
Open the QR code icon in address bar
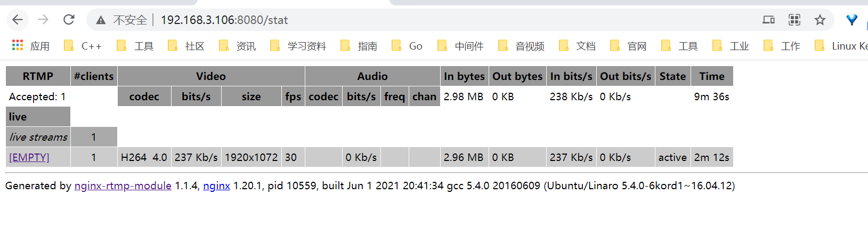[794, 20]
